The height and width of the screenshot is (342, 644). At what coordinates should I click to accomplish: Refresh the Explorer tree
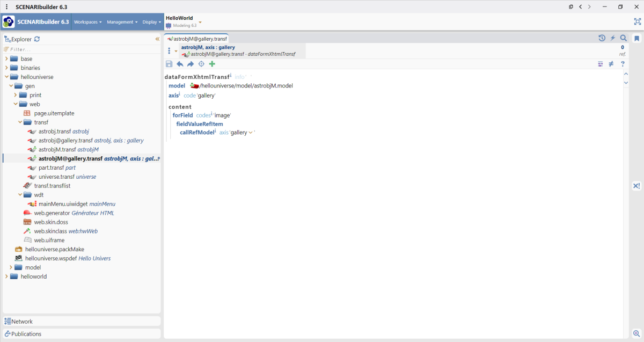click(x=37, y=39)
